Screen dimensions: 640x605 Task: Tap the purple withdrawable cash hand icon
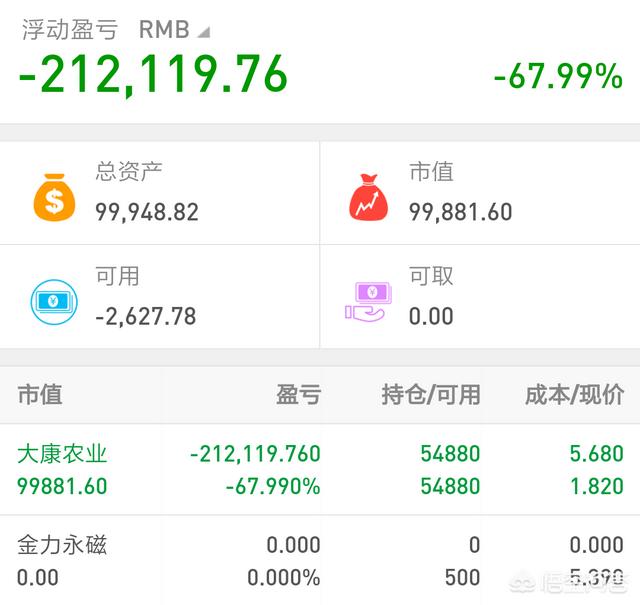[368, 301]
